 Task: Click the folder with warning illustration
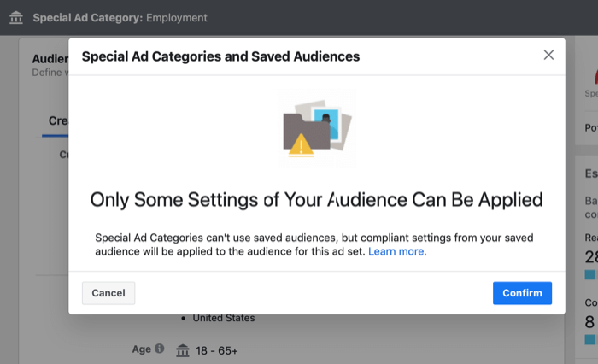click(x=316, y=128)
